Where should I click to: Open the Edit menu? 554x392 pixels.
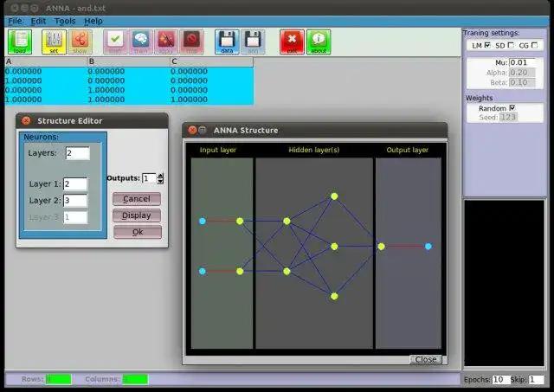(x=38, y=21)
